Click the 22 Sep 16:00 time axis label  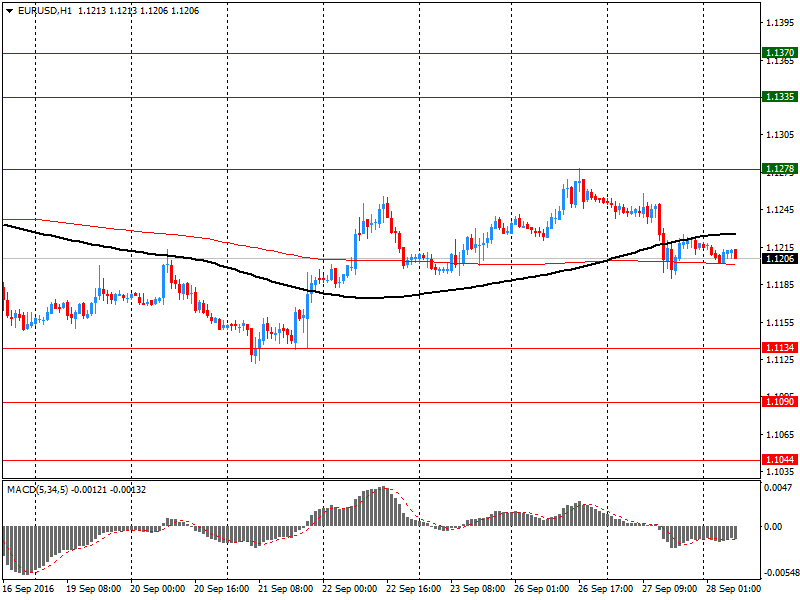[414, 588]
